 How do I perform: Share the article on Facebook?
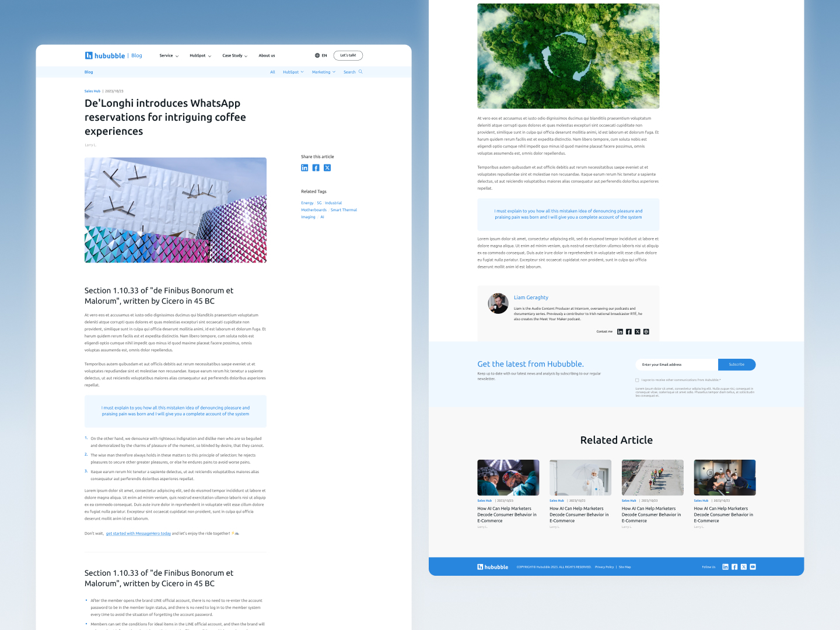point(316,168)
